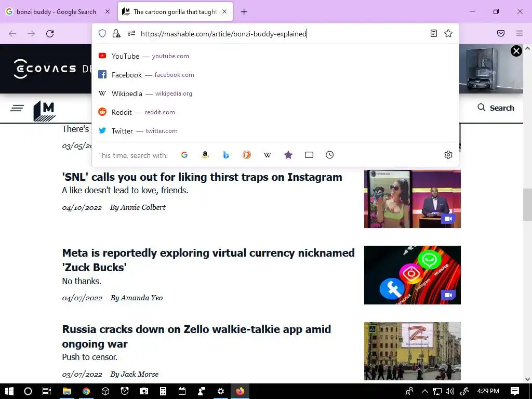Open Russia Zello walkie-talkie article headline
Viewport: 532px width, 399px height.
click(196, 336)
